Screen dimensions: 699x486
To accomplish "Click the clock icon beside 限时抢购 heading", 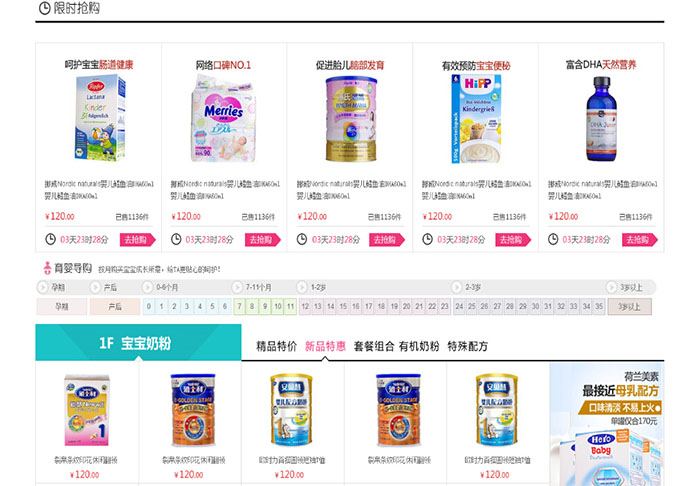I will click(45, 8).
